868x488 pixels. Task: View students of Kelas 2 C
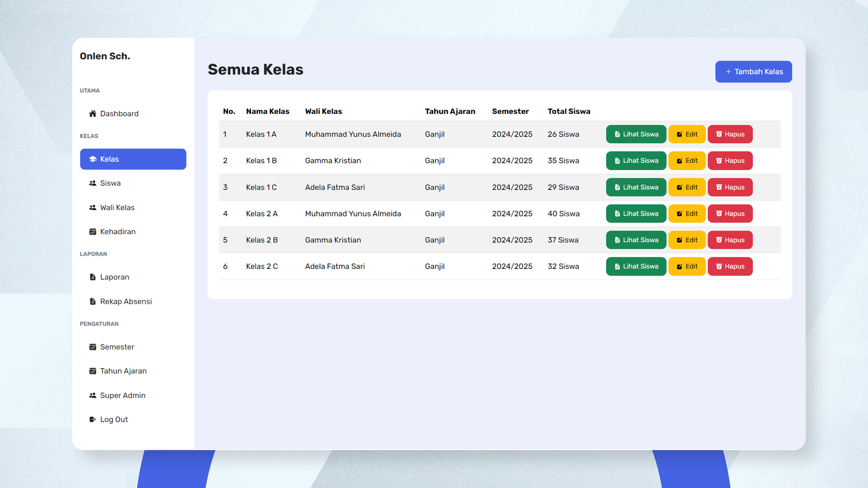pyautogui.click(x=636, y=266)
